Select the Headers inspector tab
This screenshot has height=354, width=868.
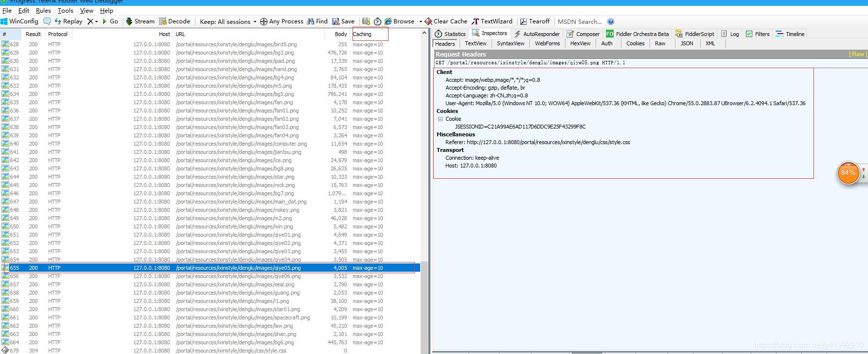445,43
